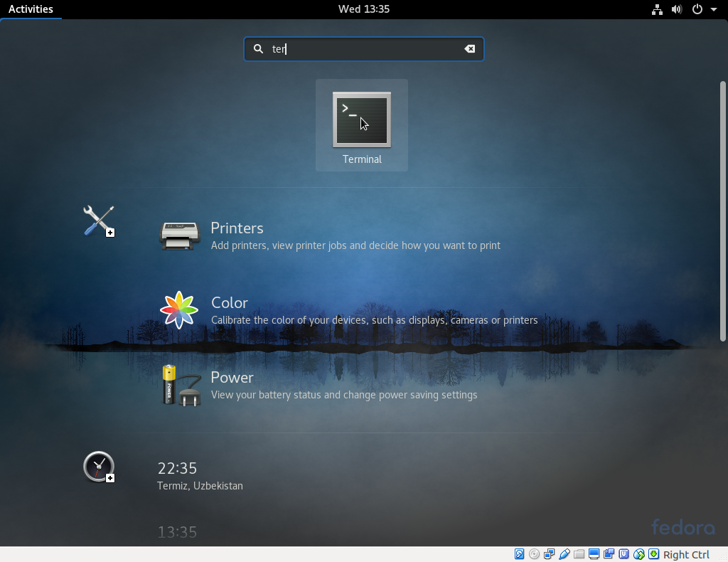Click VirtualBox video capture icon
Screen dimensions: 728x562
click(609, 554)
